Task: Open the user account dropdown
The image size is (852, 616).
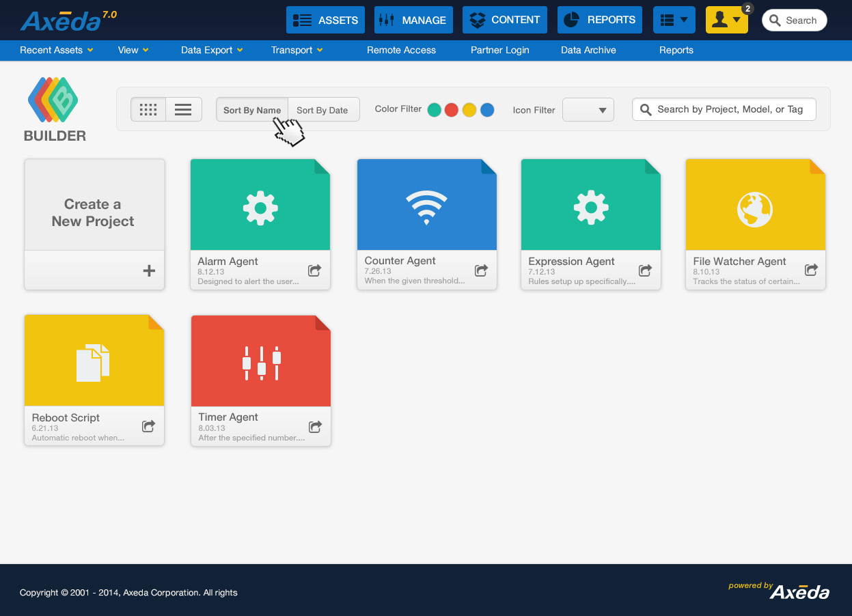Action: (x=726, y=20)
